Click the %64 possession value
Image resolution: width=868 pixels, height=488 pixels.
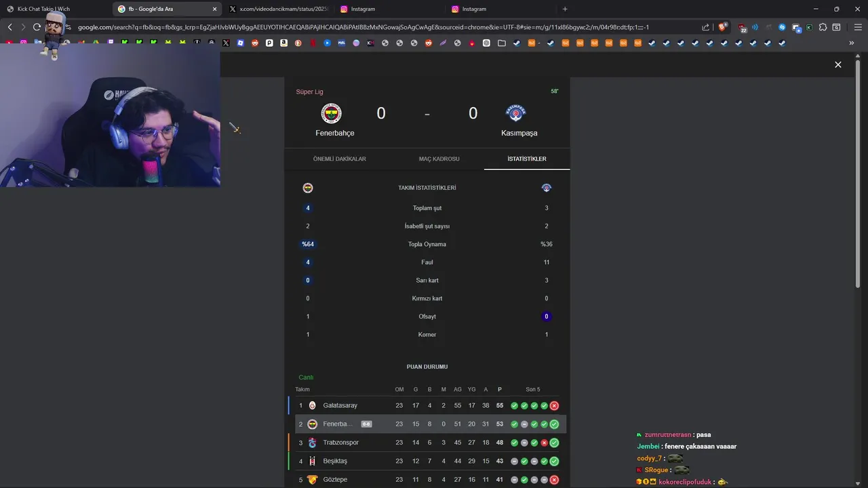click(308, 244)
